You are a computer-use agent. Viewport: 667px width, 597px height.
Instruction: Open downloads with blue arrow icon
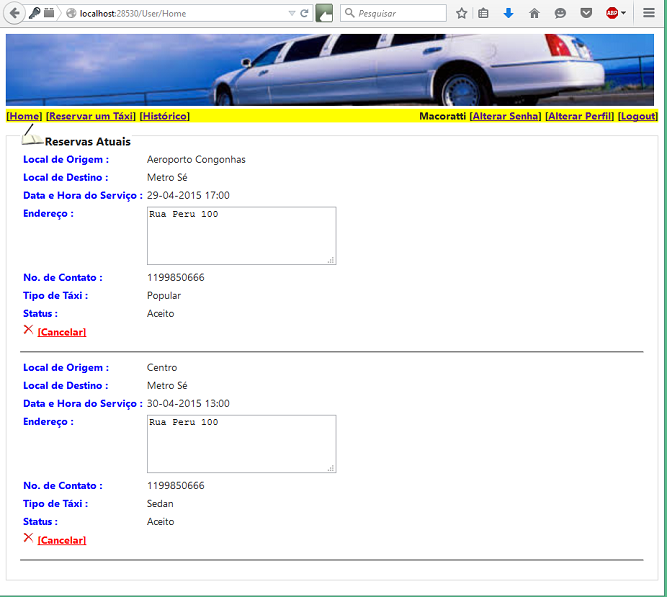pos(508,13)
